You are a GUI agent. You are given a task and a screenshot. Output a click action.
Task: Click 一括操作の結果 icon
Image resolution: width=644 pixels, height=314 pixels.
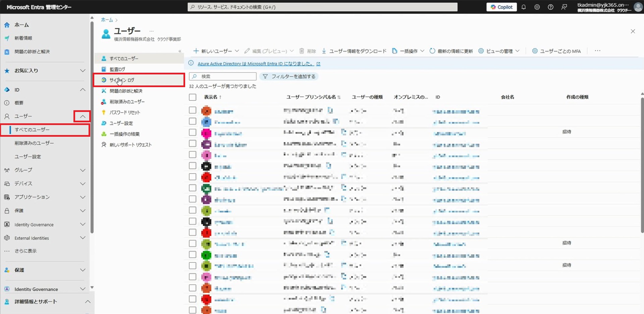pyautogui.click(x=104, y=134)
